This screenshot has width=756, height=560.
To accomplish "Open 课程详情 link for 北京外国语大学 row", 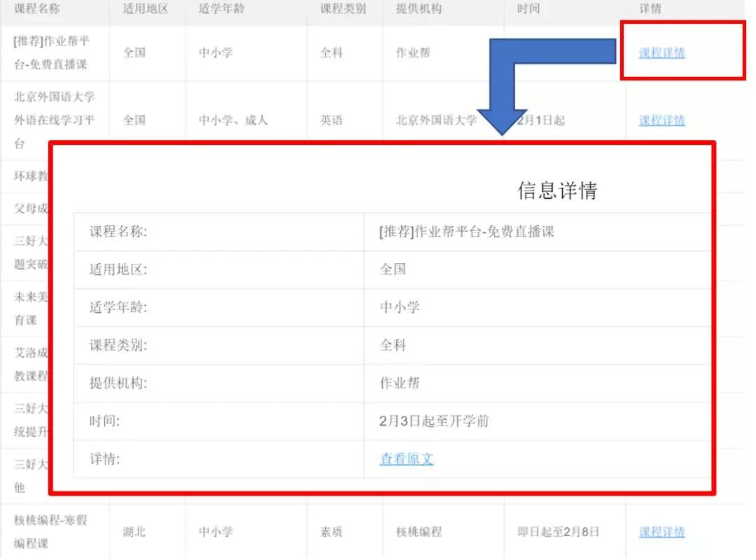I will pos(661,120).
